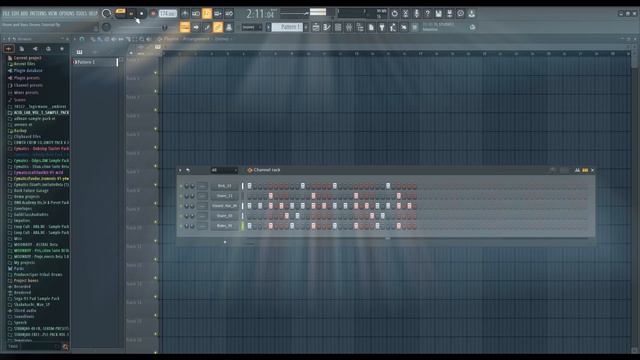Click add channel plus button

tap(224, 242)
